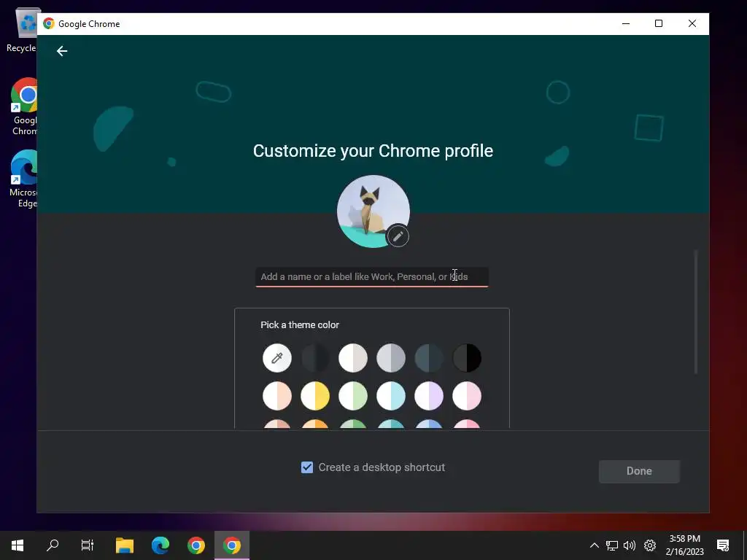Open File Explorer from the taskbar
Screen dimensions: 747x560
[125, 545]
